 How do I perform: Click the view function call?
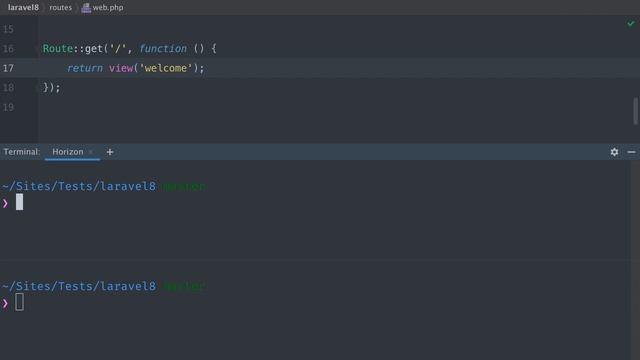(121, 68)
